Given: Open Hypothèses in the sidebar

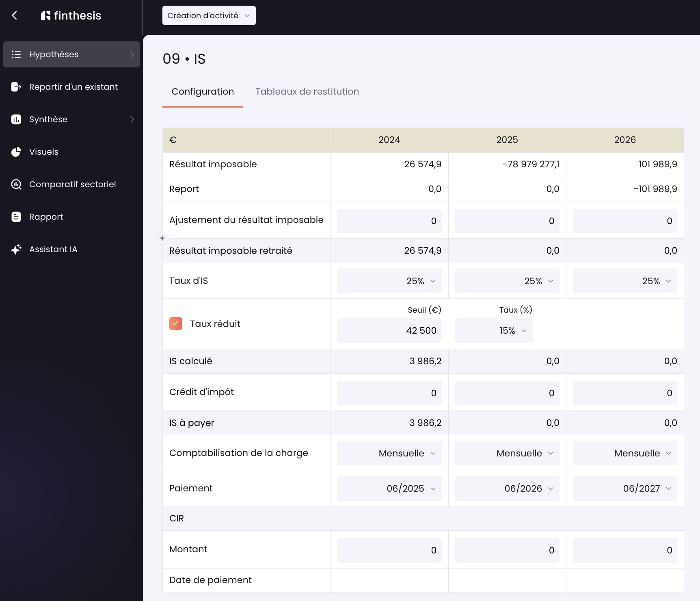Looking at the screenshot, I should (x=71, y=54).
